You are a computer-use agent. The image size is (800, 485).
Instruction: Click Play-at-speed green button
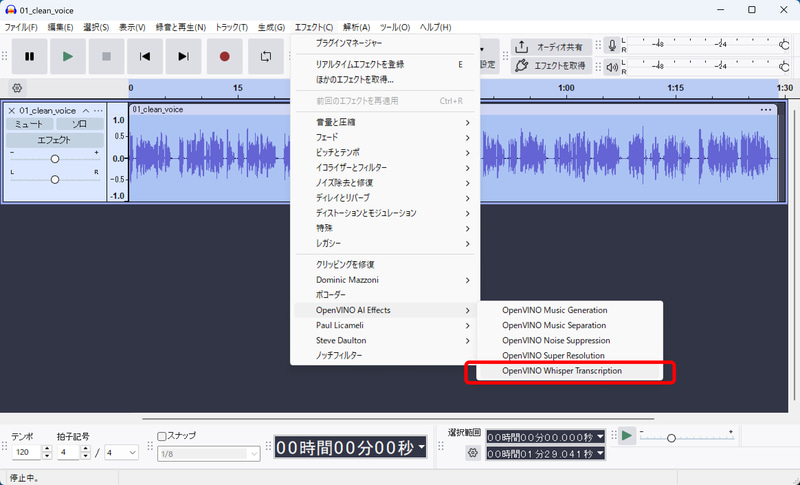point(627,436)
